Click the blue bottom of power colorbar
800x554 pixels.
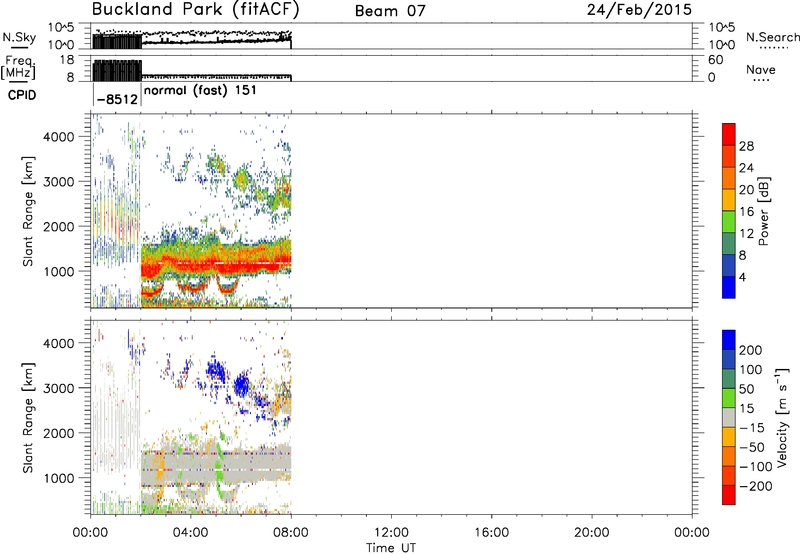tap(729, 287)
